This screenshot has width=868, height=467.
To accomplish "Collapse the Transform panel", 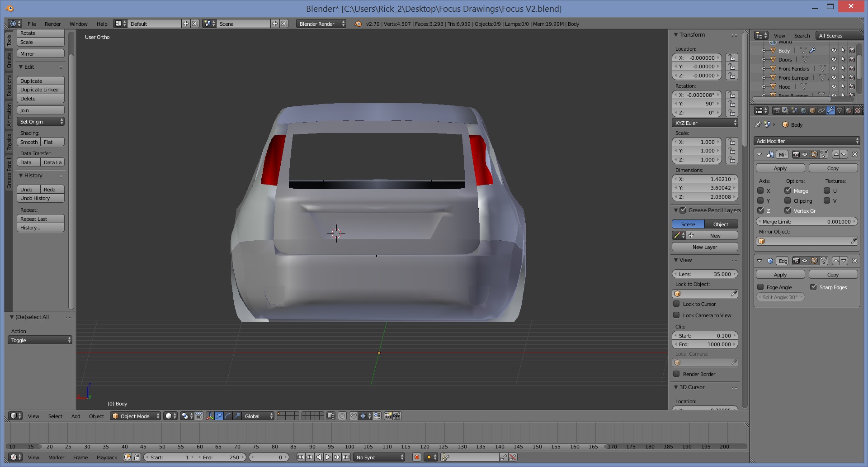I will (x=676, y=35).
